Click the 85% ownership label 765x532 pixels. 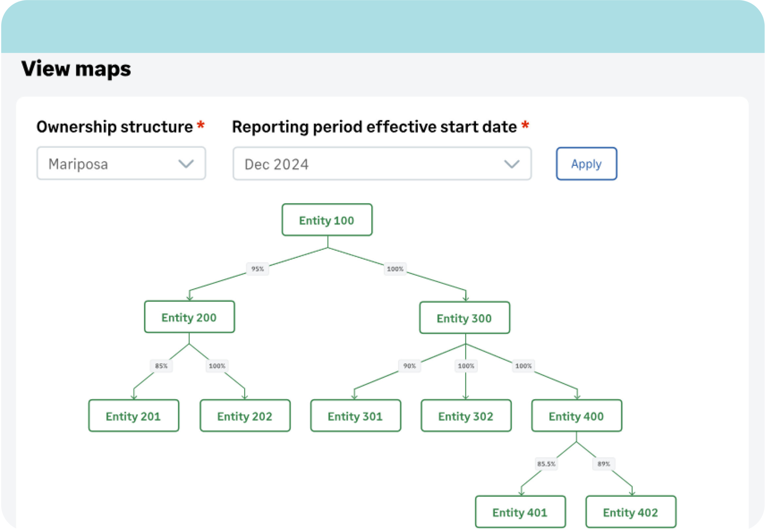[161, 366]
